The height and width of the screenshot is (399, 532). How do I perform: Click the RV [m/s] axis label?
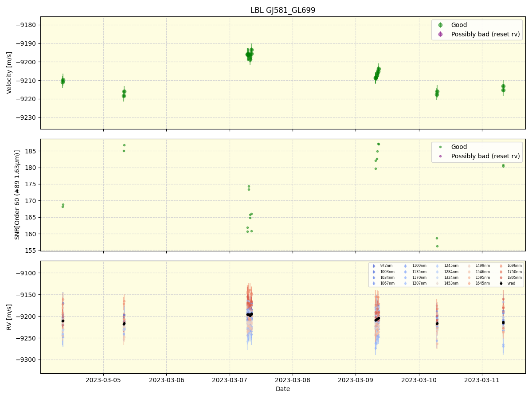point(9,317)
